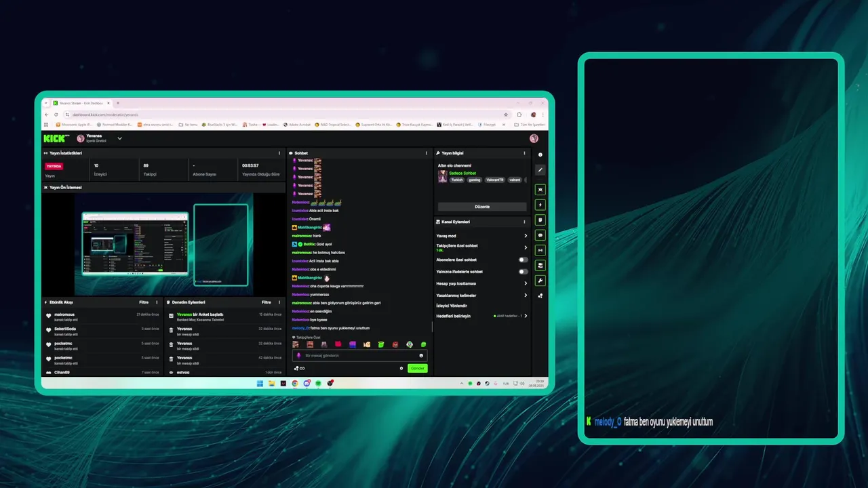This screenshot has height=488, width=868.
Task: Click the 00:53:57 stream duration value
Action: click(250, 165)
